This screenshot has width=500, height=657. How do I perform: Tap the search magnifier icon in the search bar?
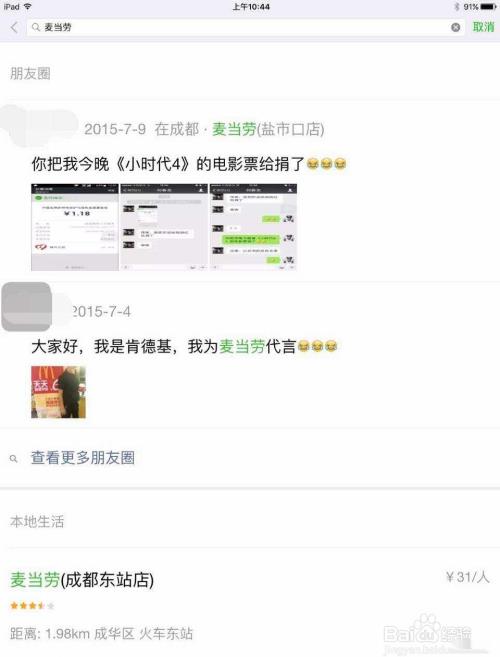pos(36,27)
